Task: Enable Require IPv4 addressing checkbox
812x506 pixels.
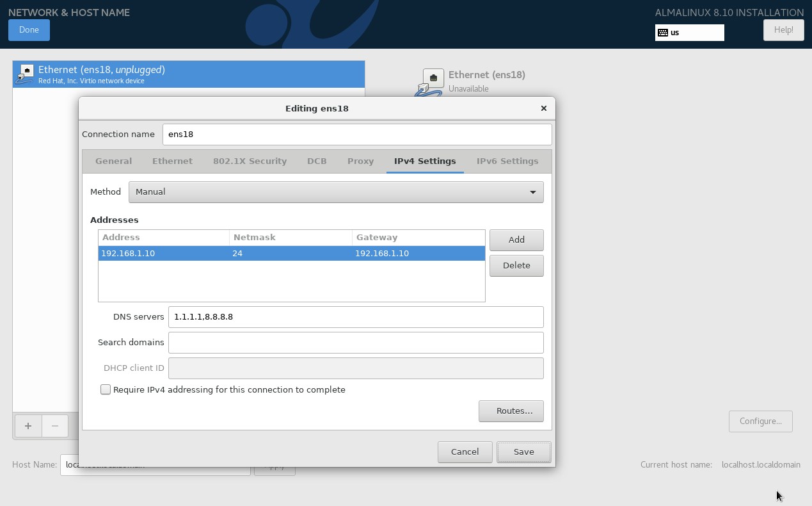Action: [x=106, y=389]
